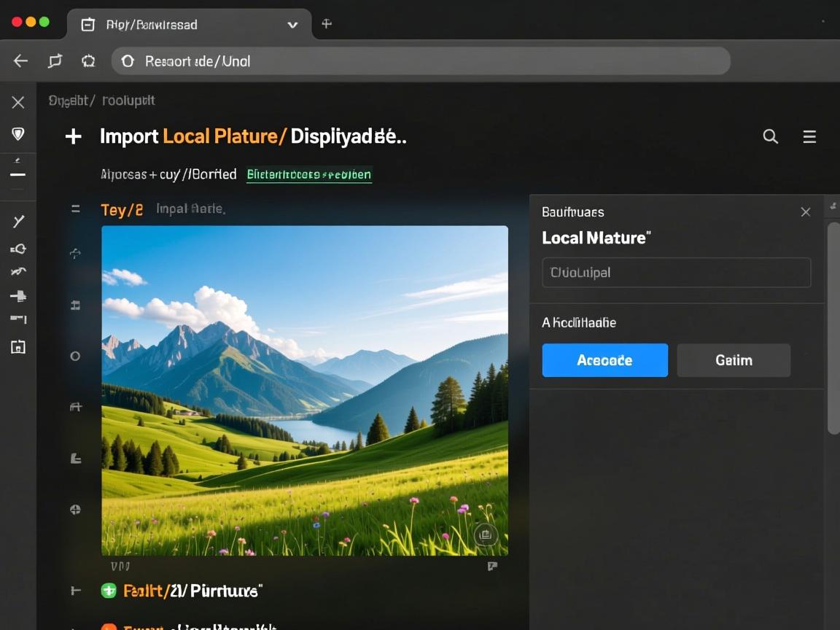
Task: Open a new tab with plus button
Action: [x=327, y=24]
